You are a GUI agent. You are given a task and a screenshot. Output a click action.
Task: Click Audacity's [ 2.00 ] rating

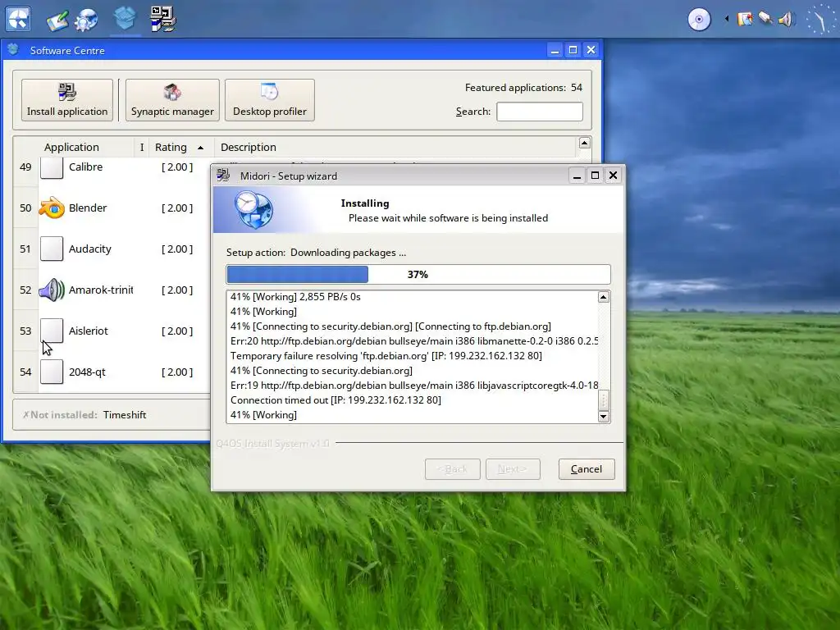177,249
